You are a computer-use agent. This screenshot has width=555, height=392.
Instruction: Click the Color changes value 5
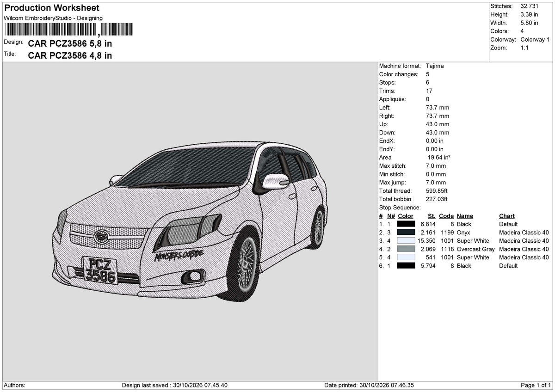[428, 74]
